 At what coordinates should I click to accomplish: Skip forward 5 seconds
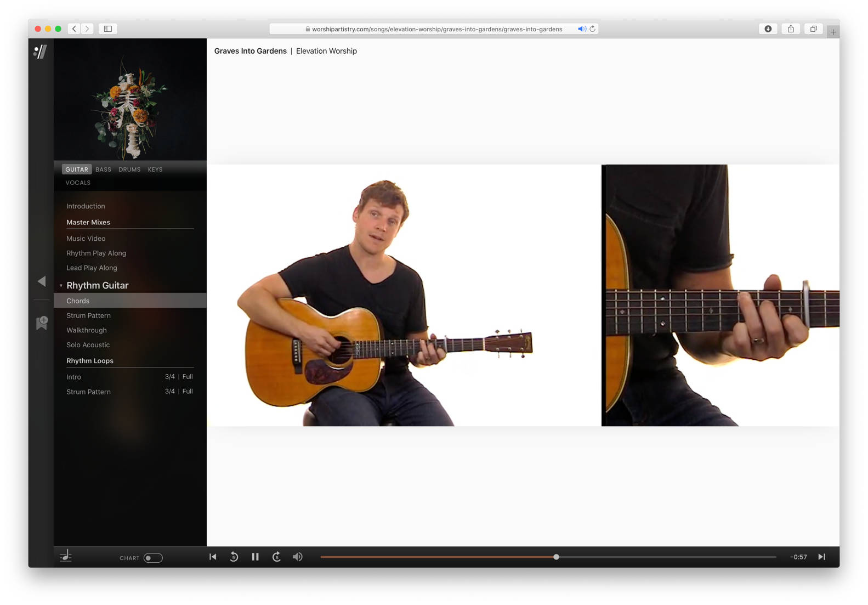(x=276, y=557)
